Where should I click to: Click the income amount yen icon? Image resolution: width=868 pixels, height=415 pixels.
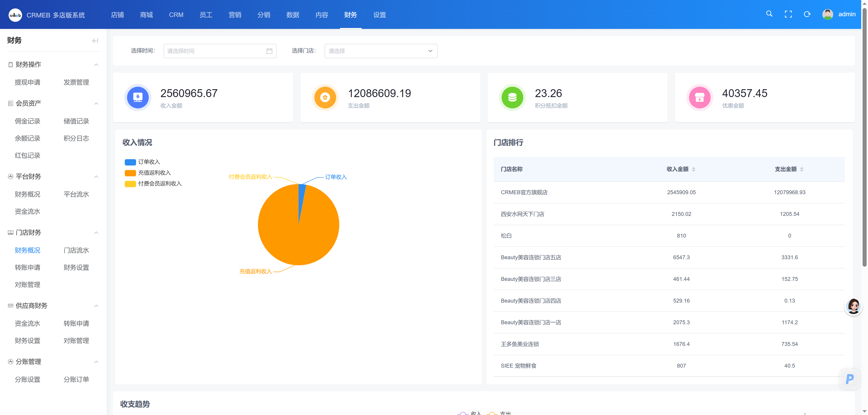[137, 97]
